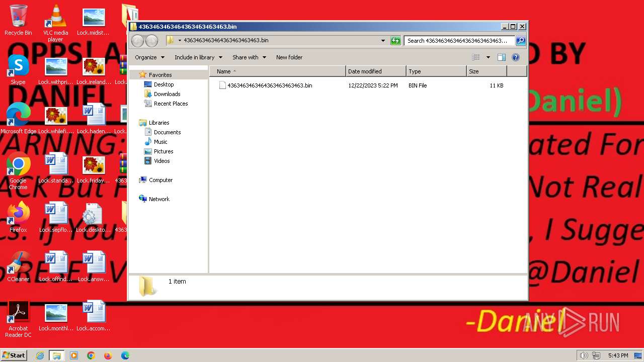644x362 pixels.
Task: Sort by Date modified column
Action: pyautogui.click(x=376, y=71)
